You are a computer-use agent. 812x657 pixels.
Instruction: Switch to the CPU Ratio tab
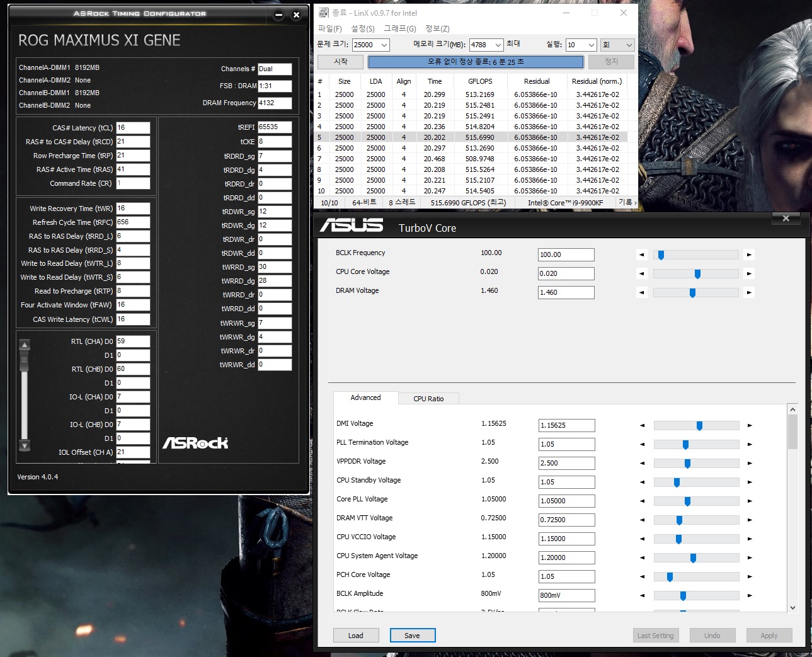[428, 399]
